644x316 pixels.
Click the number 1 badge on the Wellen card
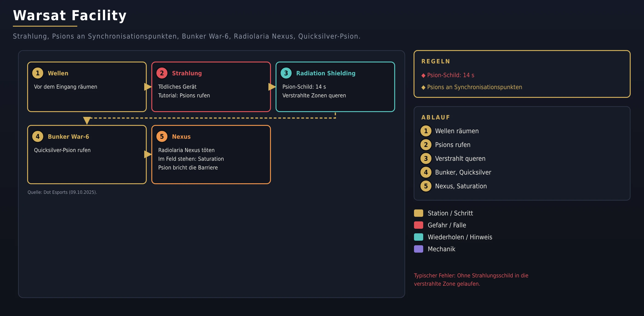(x=38, y=73)
